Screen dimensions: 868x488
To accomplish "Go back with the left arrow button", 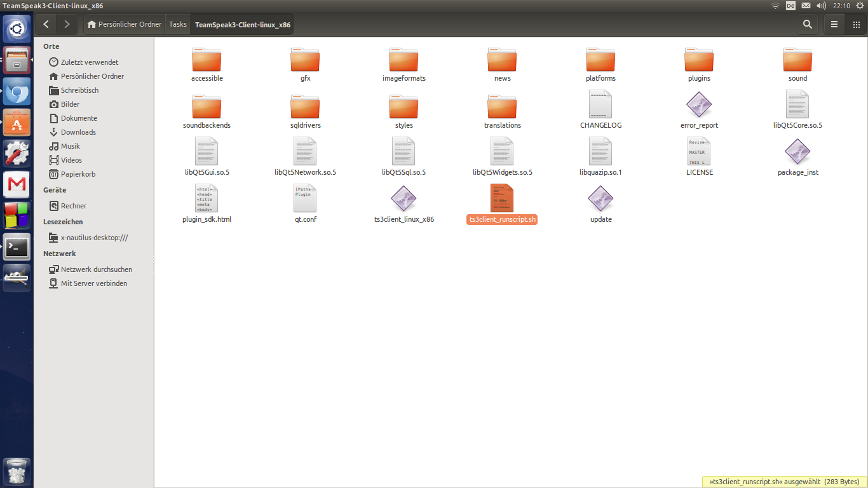I will pyautogui.click(x=46, y=24).
